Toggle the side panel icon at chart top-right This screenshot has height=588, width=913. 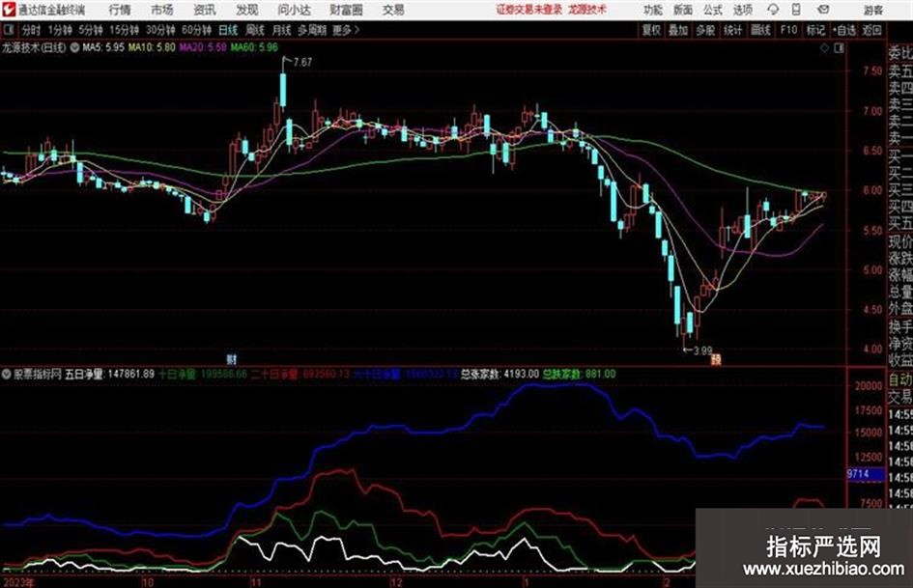pos(839,48)
